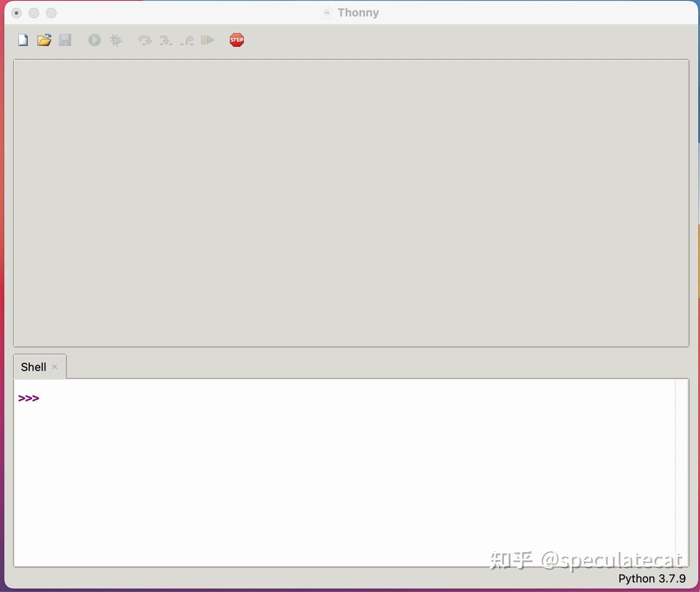Click the Save floppy disk icon

pyautogui.click(x=65, y=40)
